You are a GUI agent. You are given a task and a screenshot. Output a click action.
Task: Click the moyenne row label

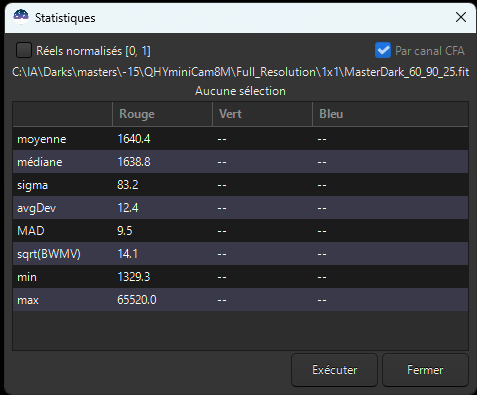(x=42, y=139)
